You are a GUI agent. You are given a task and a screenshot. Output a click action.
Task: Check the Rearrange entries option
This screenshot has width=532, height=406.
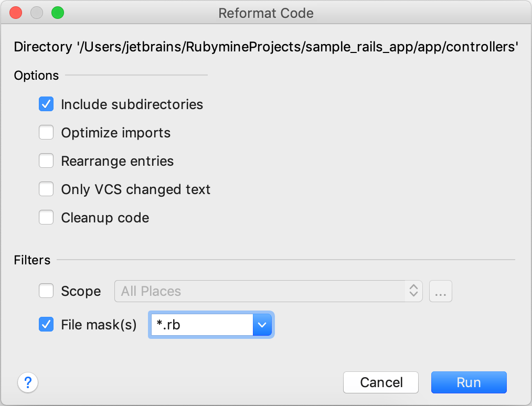coord(46,161)
